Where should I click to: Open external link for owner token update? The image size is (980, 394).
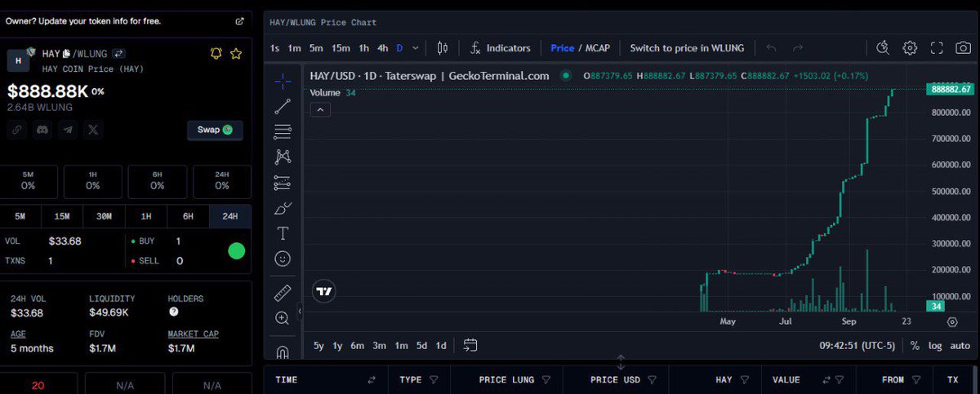click(239, 21)
